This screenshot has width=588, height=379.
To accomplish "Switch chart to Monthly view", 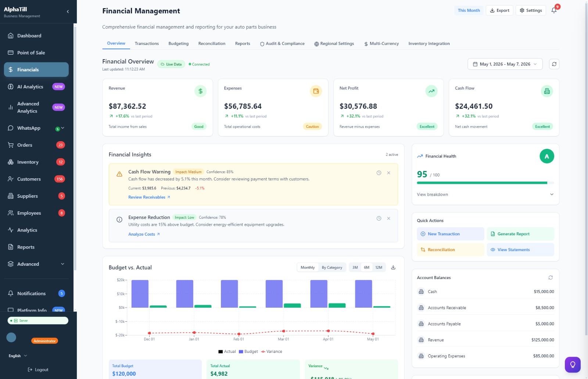I will (x=308, y=267).
